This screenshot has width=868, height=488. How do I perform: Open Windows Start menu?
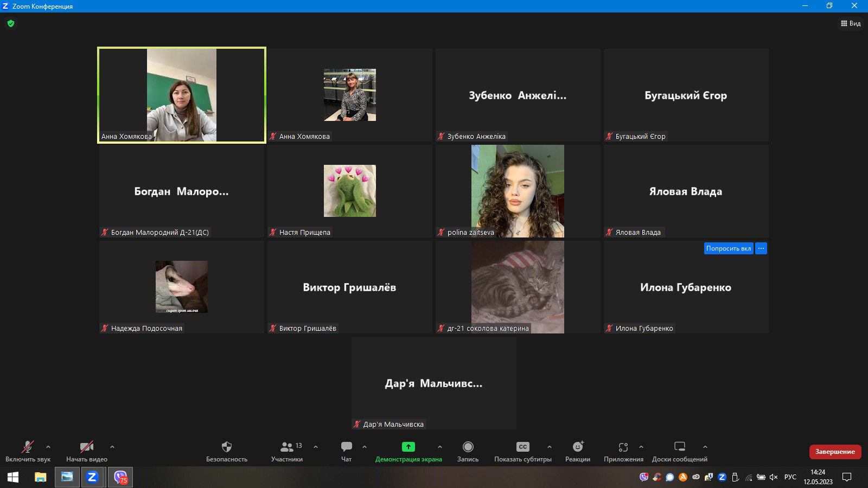(x=13, y=477)
